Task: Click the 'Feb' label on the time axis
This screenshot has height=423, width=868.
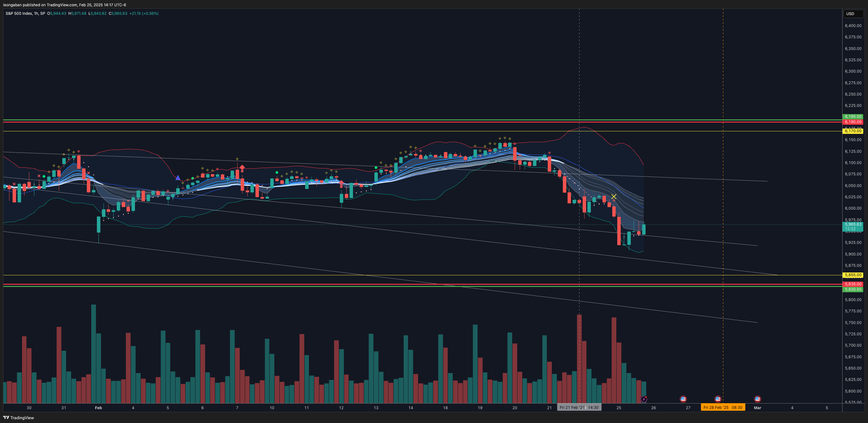Action: [98, 408]
